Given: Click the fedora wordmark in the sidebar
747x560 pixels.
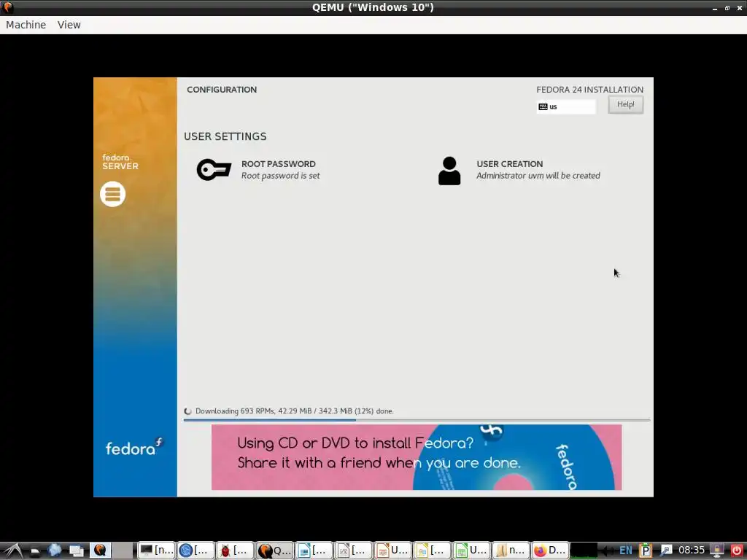Looking at the screenshot, I should point(134,447).
